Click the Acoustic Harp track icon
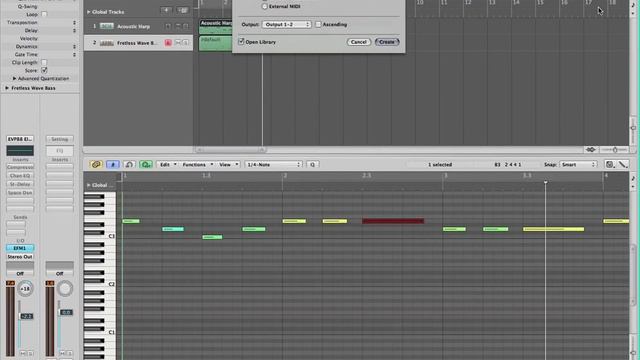Viewport: 640px width, 360px height. tap(107, 27)
